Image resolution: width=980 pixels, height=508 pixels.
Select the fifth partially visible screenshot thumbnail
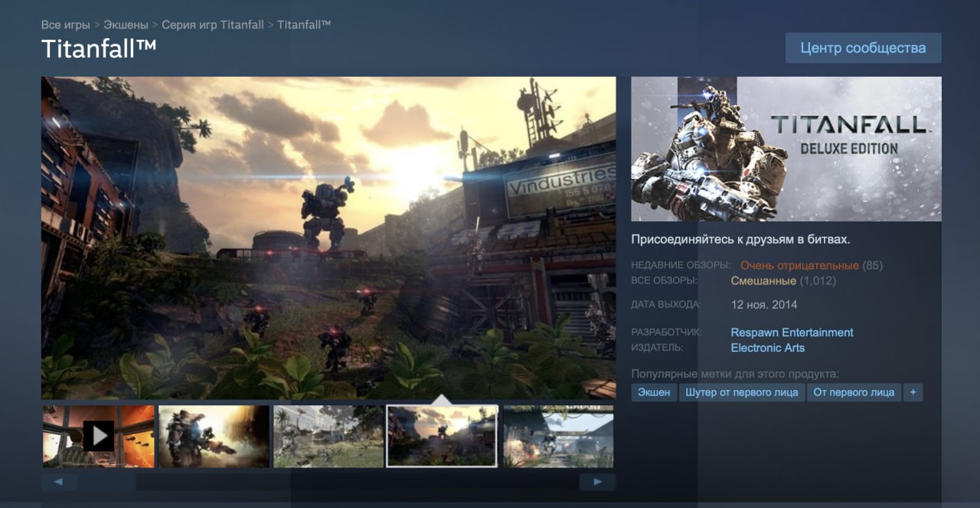(558, 436)
